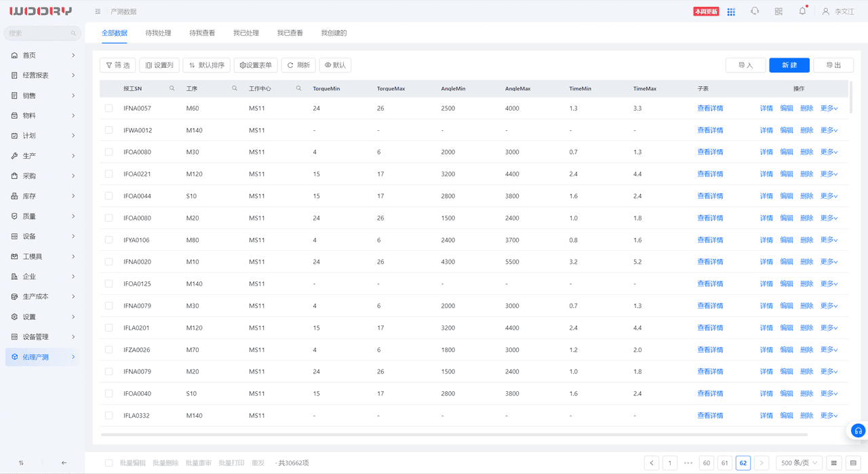The height and width of the screenshot is (474, 868).
Task: Check the box for row IFNA0057
Action: [108, 108]
